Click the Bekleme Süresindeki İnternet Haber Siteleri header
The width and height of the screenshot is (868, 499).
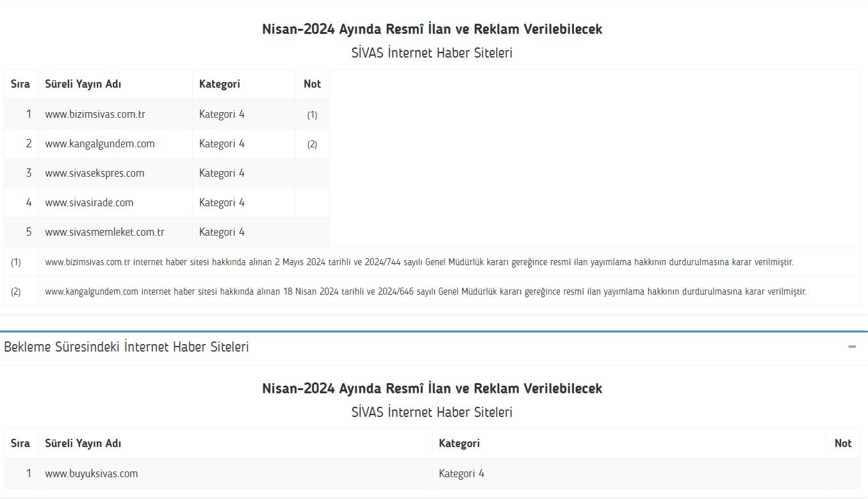(x=126, y=347)
